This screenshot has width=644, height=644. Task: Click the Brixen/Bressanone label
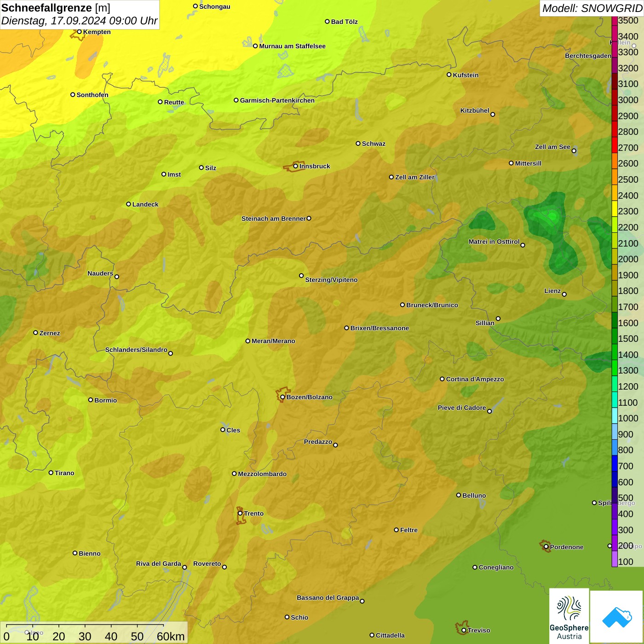coord(379,328)
